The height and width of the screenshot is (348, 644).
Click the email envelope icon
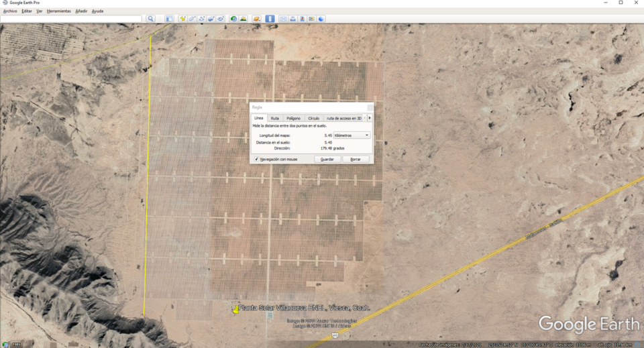click(283, 19)
